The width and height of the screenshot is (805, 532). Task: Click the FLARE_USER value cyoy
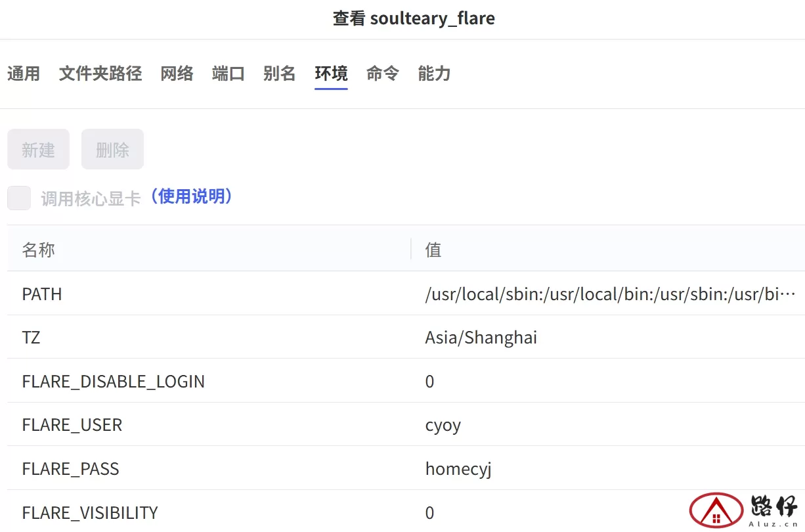[443, 425]
